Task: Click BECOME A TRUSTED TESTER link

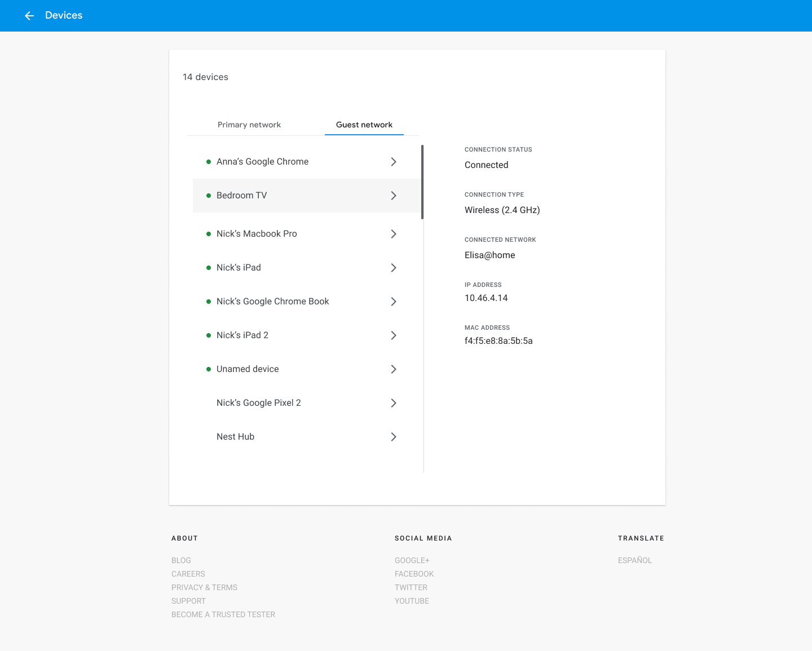Action: point(223,614)
